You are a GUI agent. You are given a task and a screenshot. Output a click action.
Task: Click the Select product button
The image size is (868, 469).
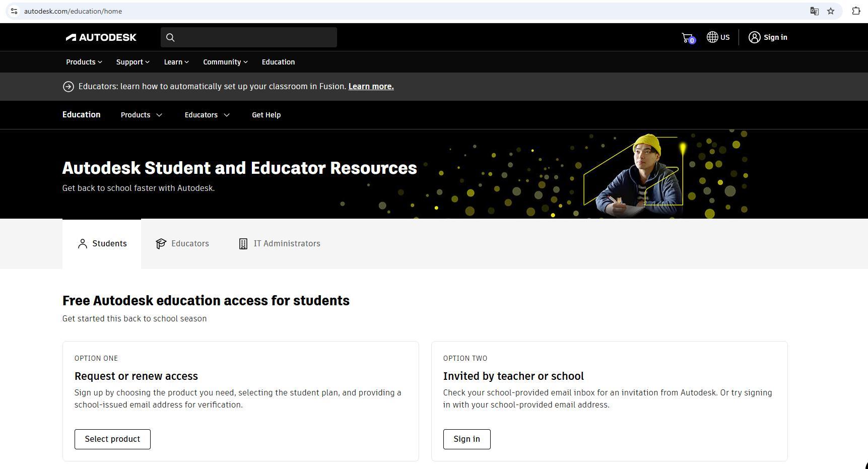(x=112, y=439)
